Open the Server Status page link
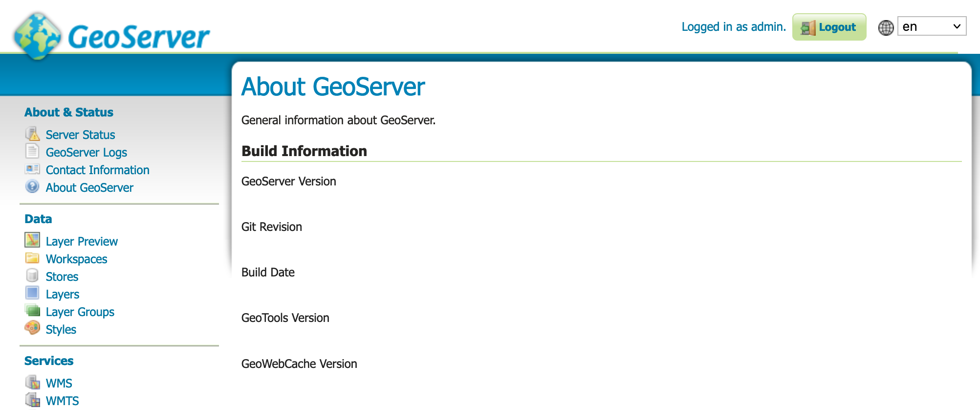The width and height of the screenshot is (980, 410). click(80, 135)
